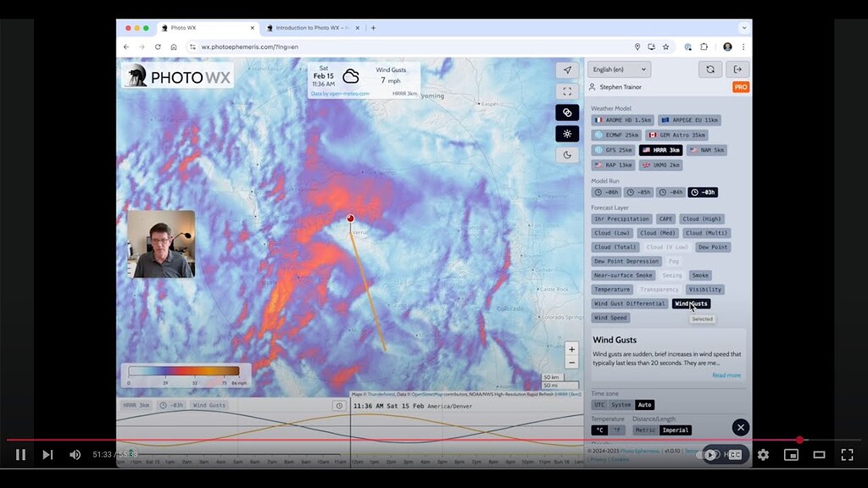The width and height of the screenshot is (868, 488).
Task: Select Metric under Distance/Length
Action: point(645,430)
